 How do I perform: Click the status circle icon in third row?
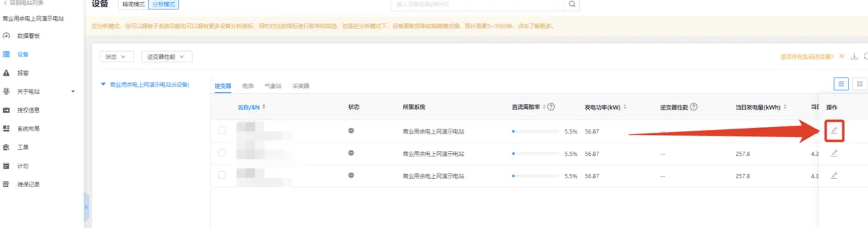pos(351,175)
